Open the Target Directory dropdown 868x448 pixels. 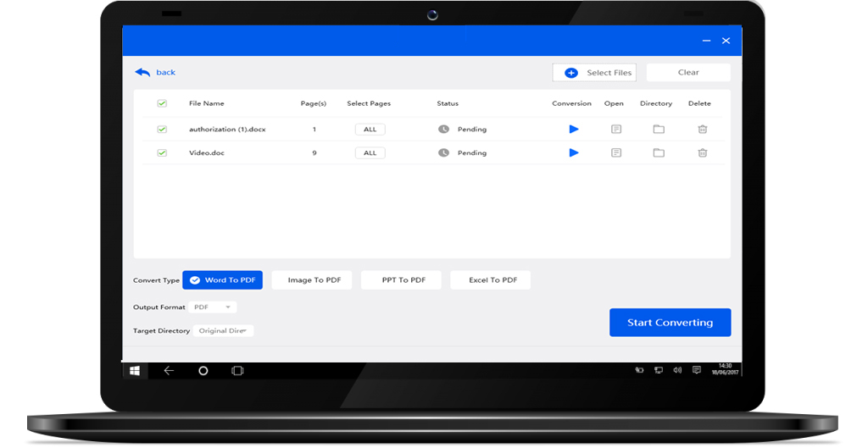coord(223,331)
